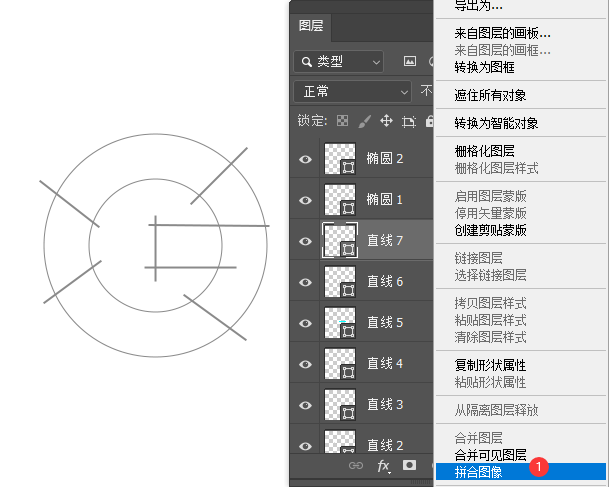Select layer name 直线 2

[385, 445]
